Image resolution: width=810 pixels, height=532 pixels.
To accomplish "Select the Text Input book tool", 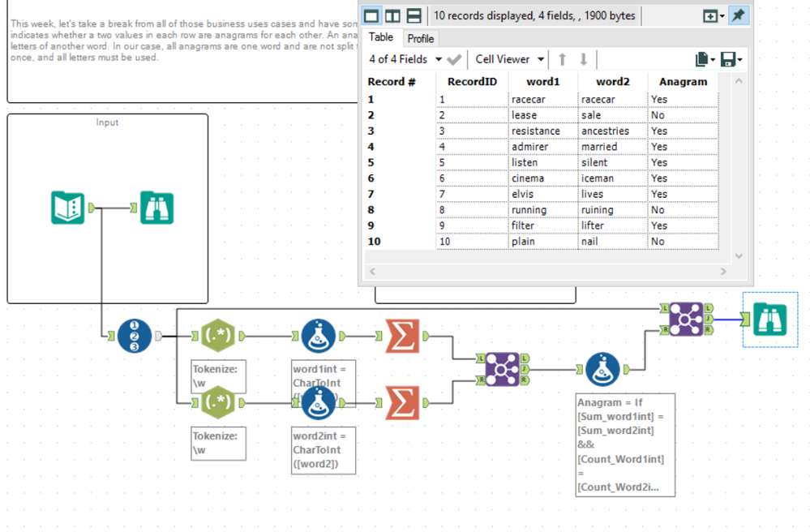I will point(67,208).
